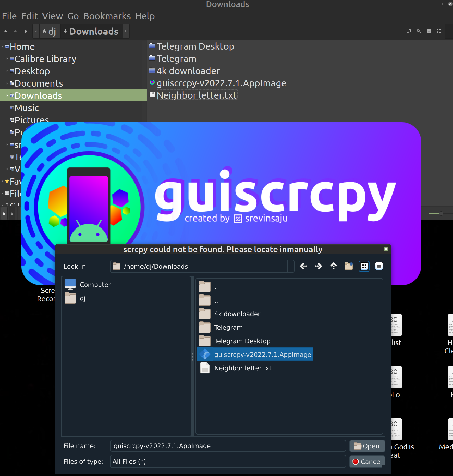Create a new folder using the dialog icon
Screen dimensions: 453x476
point(348,266)
